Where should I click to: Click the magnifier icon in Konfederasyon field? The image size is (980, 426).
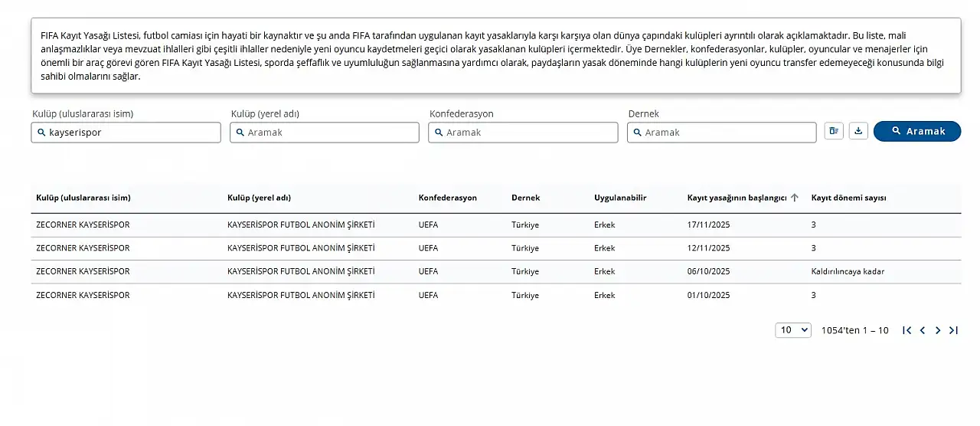[x=439, y=133]
